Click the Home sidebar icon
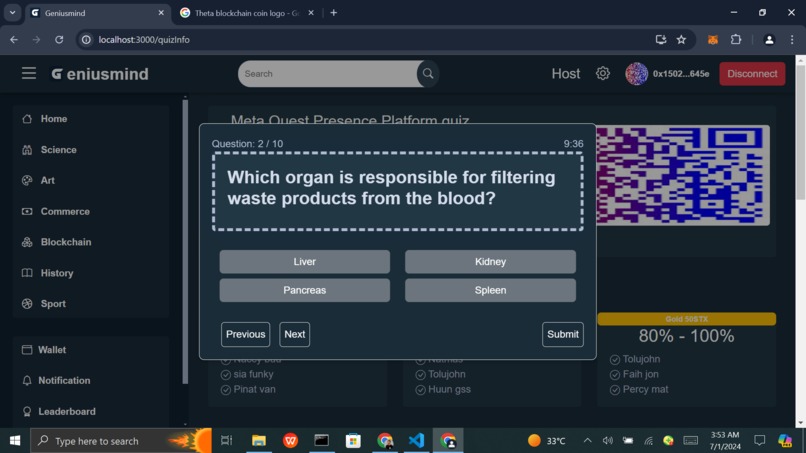806x453 pixels. pos(27,119)
